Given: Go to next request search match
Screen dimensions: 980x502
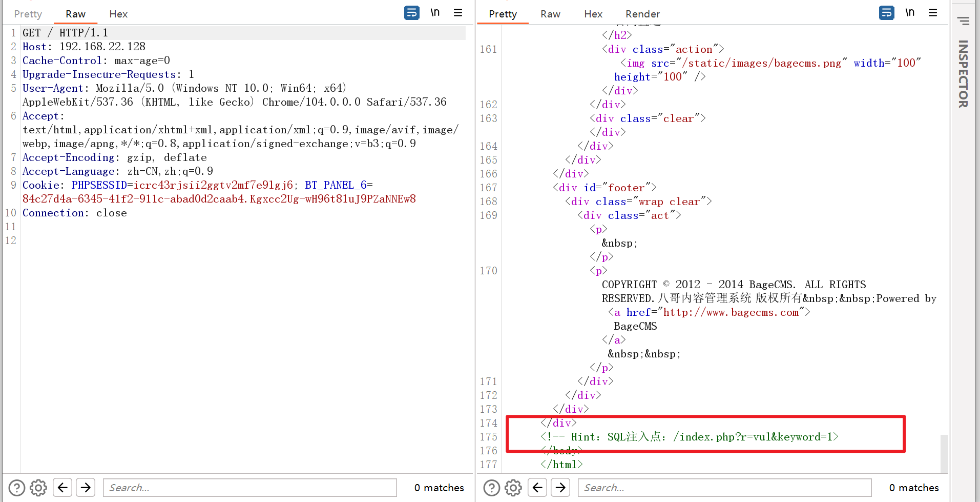Looking at the screenshot, I should tap(86, 487).
